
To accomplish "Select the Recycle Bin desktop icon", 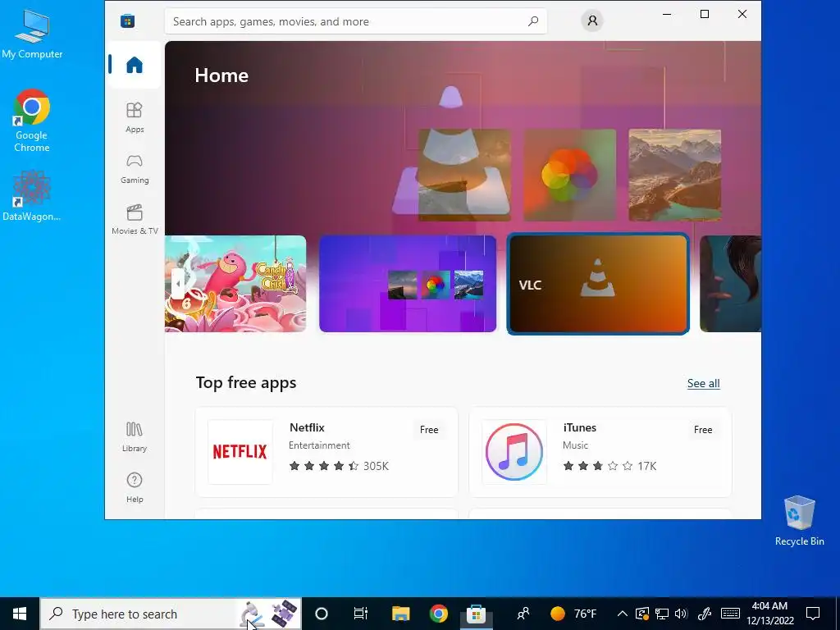I will (x=799, y=521).
